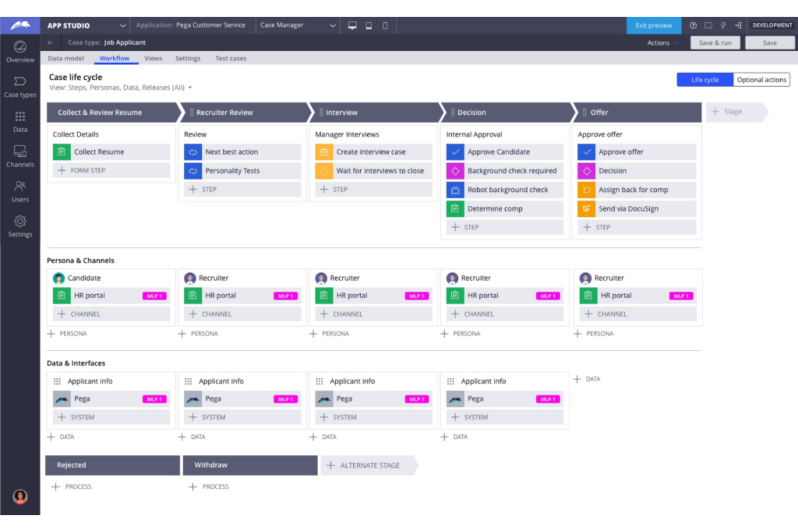Image resolution: width=798 pixels, height=532 pixels.
Task: Click the Candidate persona avatar
Action: (59, 278)
